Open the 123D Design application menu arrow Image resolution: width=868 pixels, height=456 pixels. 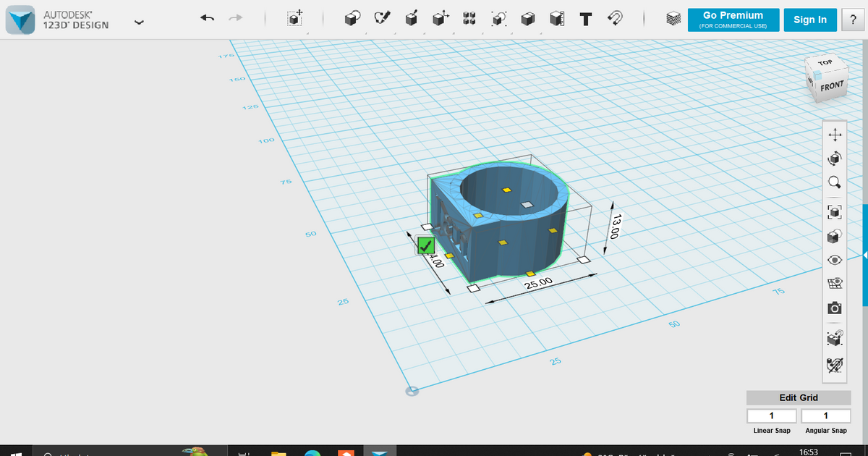(x=139, y=22)
